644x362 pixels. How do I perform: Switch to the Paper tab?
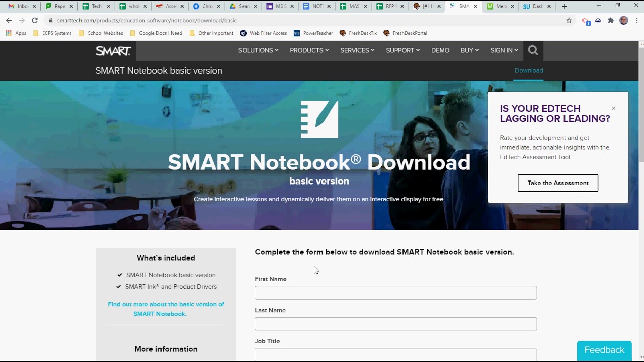pyautogui.click(x=55, y=6)
